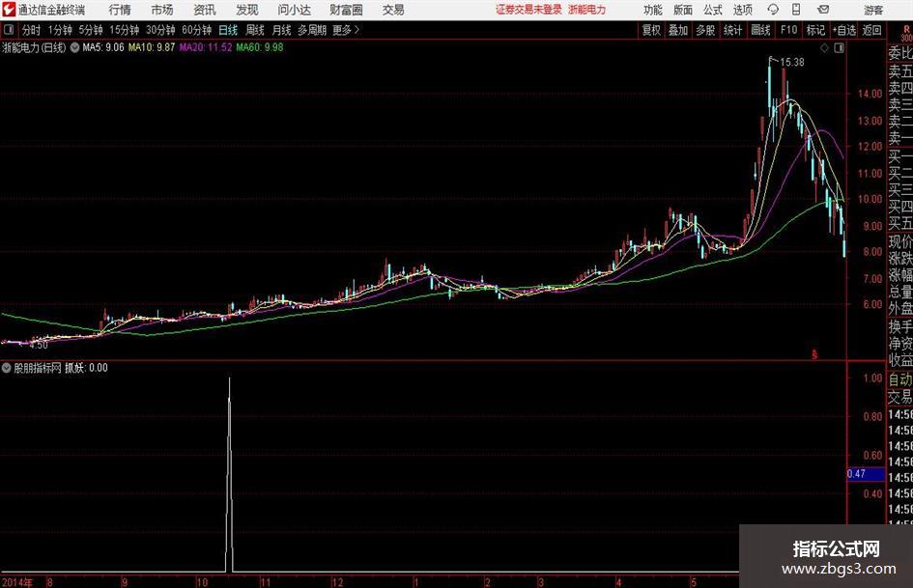Expand the 更多 period options
The image size is (913, 588).
point(346,30)
